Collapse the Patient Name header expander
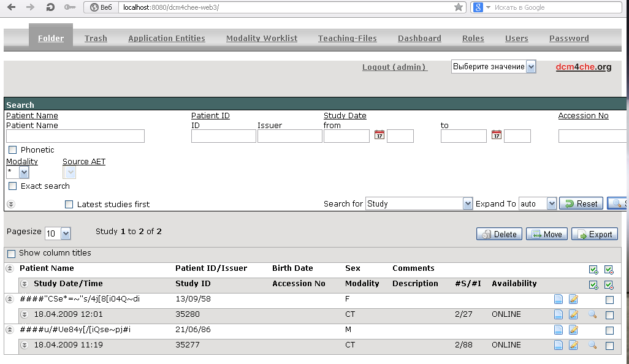629x364 pixels. tap(10, 268)
